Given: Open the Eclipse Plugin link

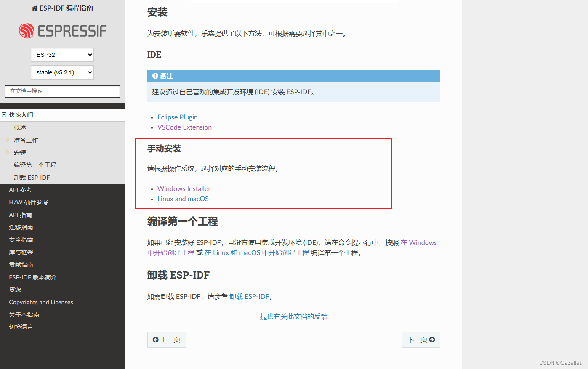Looking at the screenshot, I should click(x=177, y=117).
